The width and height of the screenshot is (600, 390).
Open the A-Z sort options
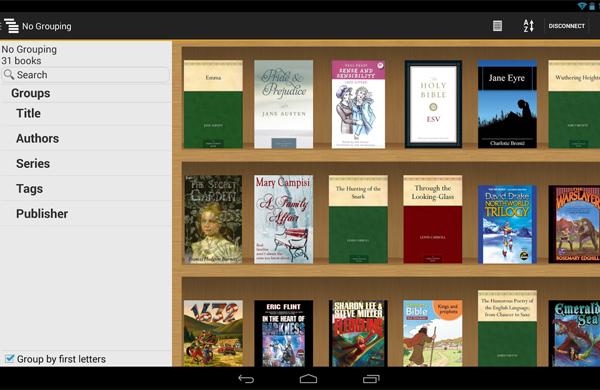(x=528, y=26)
